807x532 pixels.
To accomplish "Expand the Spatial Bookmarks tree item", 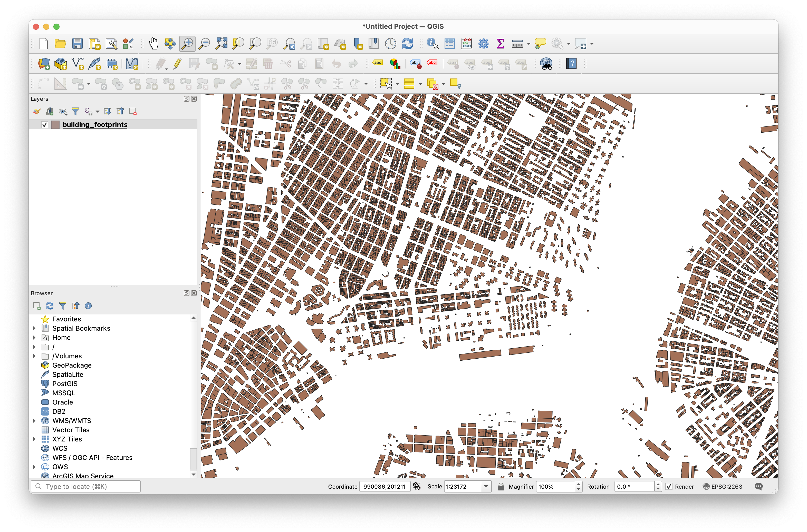I will 34,328.
